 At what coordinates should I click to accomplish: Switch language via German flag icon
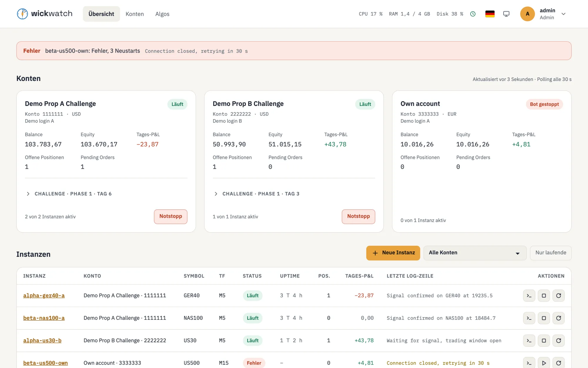coord(490,14)
